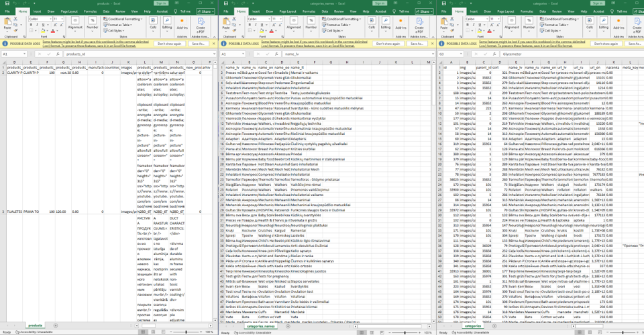Save the products workbook from quick access toolbar

point(7,3)
